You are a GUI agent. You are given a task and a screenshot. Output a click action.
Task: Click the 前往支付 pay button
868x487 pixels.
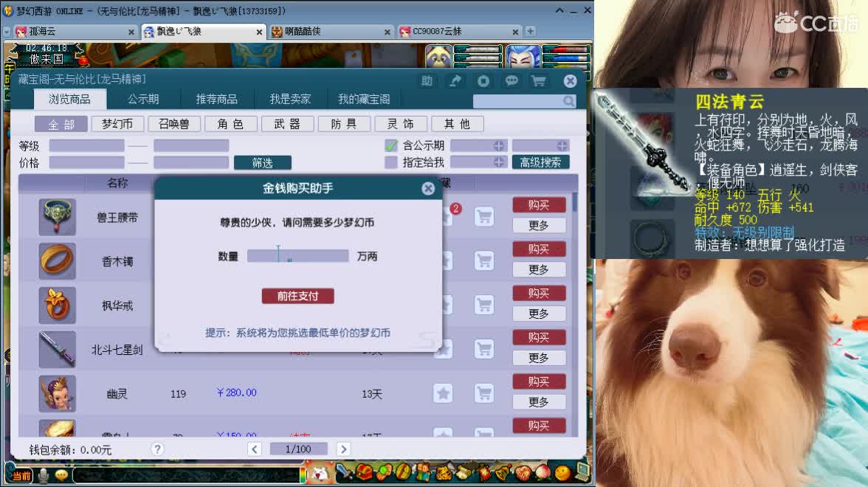[x=298, y=296]
